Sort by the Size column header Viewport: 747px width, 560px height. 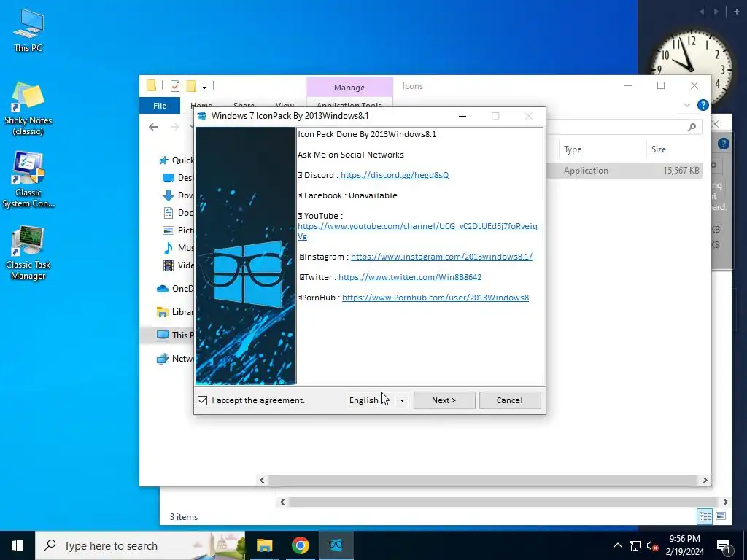tap(675, 149)
